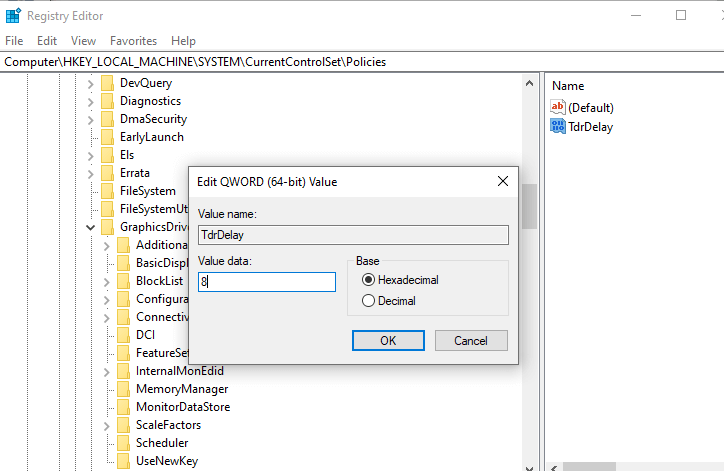Expand the DevQuery key
This screenshot has width=724, height=471.
pos(90,84)
